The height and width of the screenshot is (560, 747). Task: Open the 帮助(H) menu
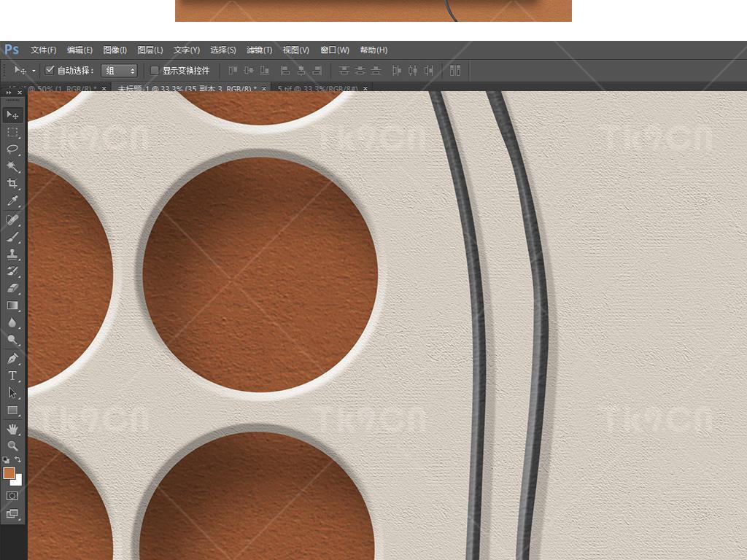[373, 50]
